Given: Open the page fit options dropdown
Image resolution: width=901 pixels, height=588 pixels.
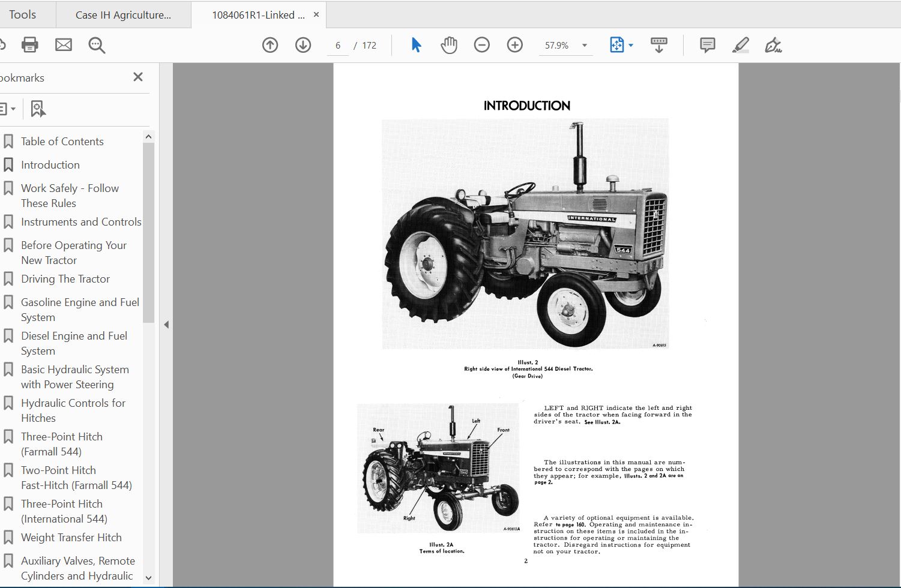Looking at the screenshot, I should click(x=630, y=45).
